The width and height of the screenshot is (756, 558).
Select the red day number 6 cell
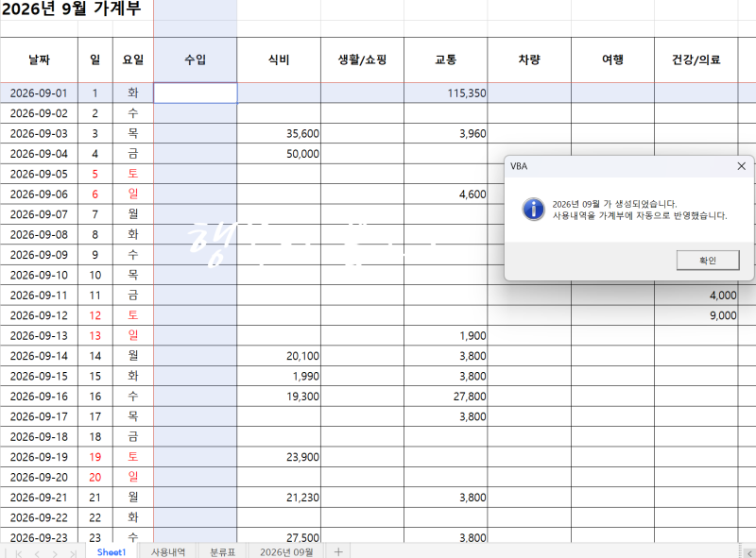95,194
